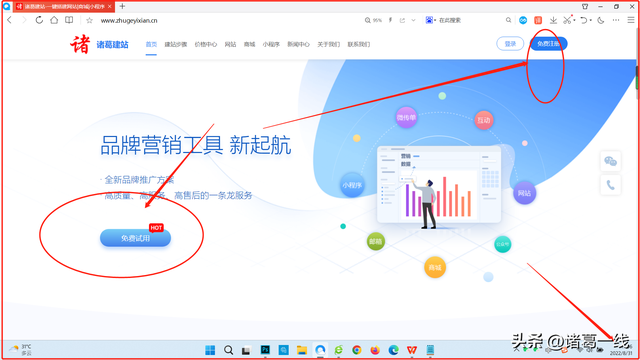Click the purple 网站 bubble

tap(524, 193)
